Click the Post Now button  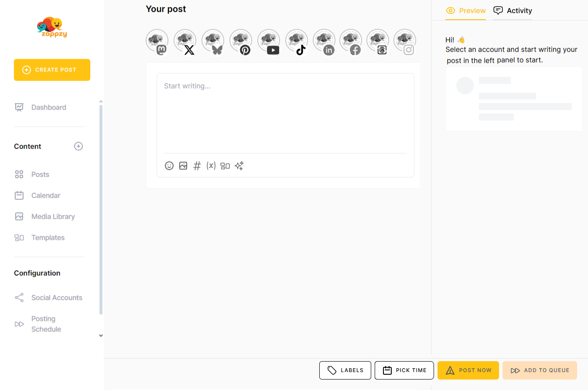click(x=468, y=370)
